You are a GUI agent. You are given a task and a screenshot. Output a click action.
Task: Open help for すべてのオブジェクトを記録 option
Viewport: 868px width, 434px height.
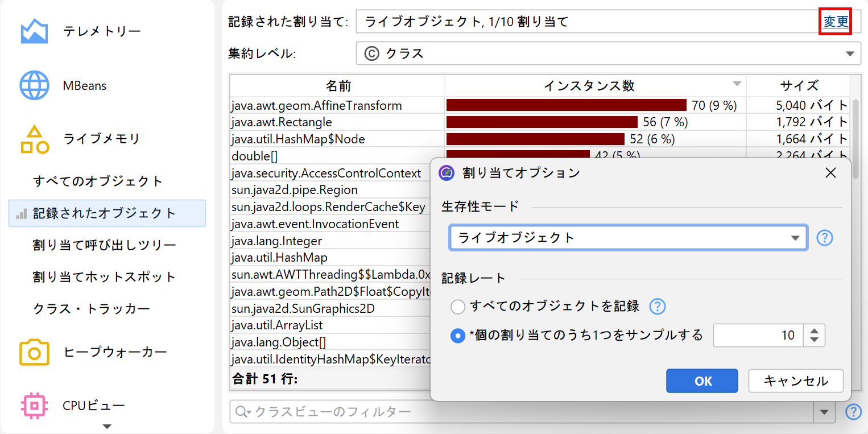(x=657, y=307)
